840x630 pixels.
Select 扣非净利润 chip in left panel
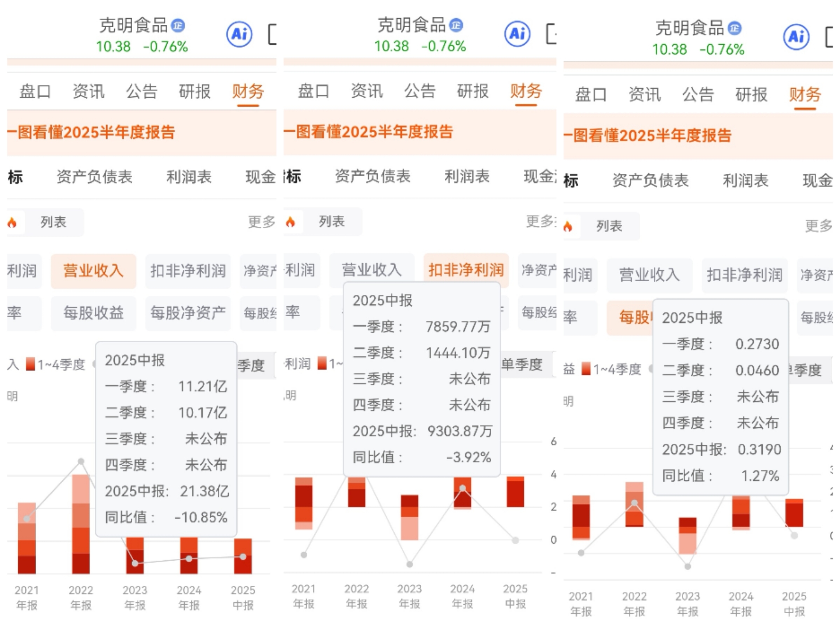188,271
